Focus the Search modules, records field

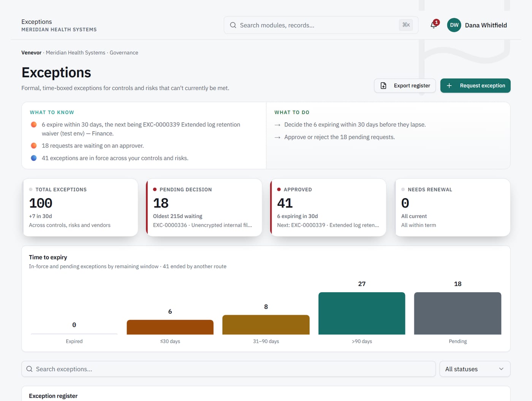[321, 25]
